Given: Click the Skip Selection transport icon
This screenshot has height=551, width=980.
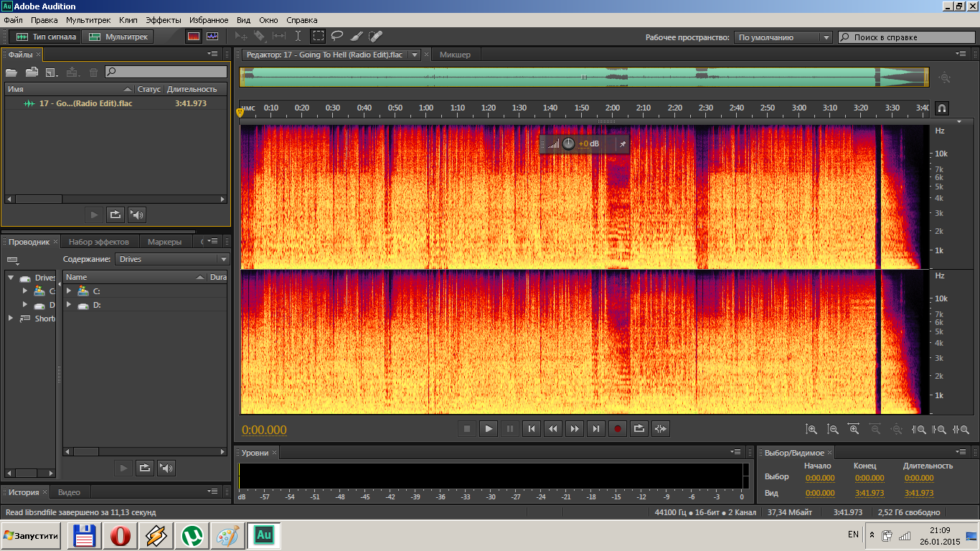Looking at the screenshot, I should click(x=661, y=429).
